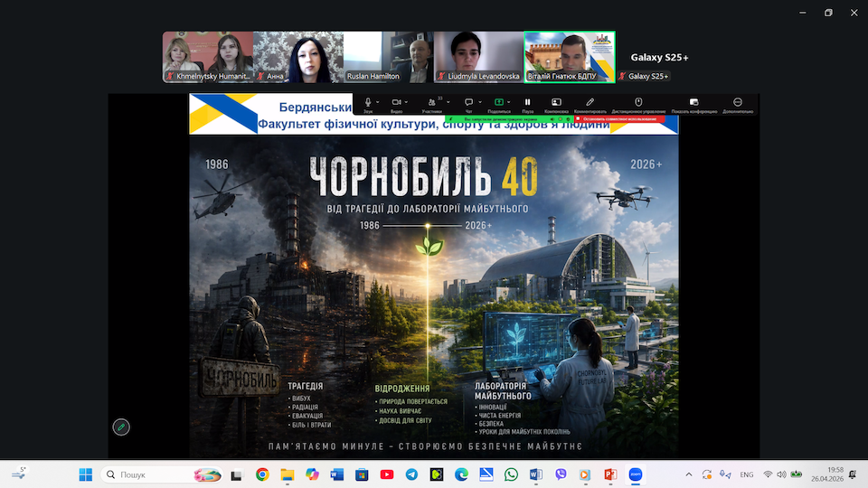
Task: Open the Участники participants panel
Action: click(432, 102)
